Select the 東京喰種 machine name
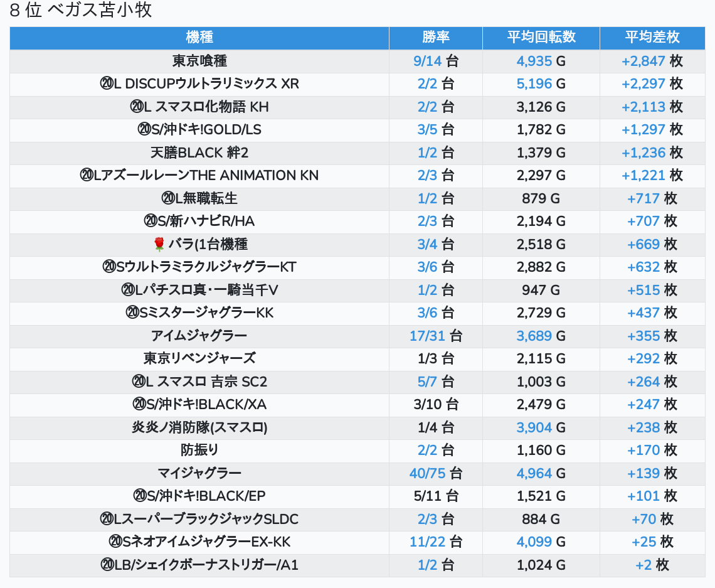 (199, 61)
